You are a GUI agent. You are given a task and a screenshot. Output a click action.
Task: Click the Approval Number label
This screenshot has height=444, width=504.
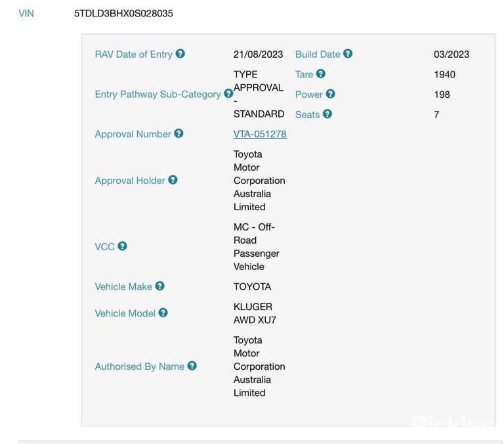click(133, 134)
